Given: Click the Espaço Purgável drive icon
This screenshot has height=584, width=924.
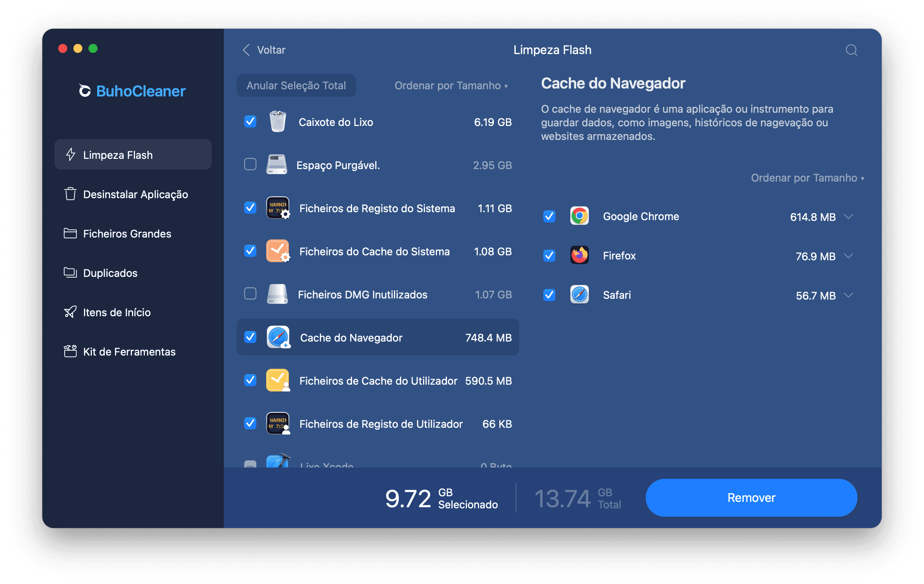Looking at the screenshot, I should click(x=277, y=165).
